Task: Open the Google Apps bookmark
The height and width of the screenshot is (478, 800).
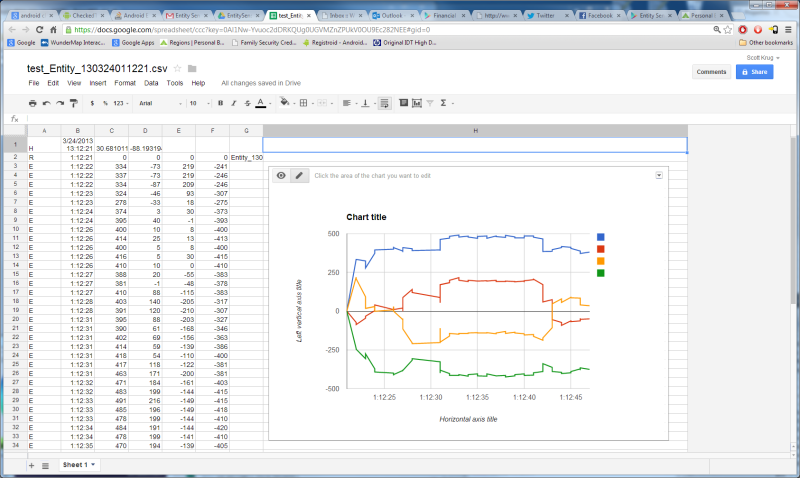Action: (133, 43)
